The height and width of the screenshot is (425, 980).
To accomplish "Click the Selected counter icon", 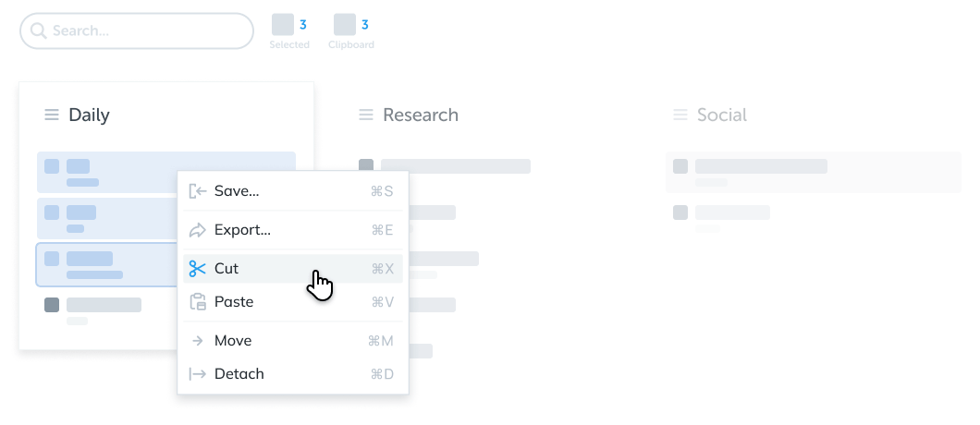I will pyautogui.click(x=283, y=25).
